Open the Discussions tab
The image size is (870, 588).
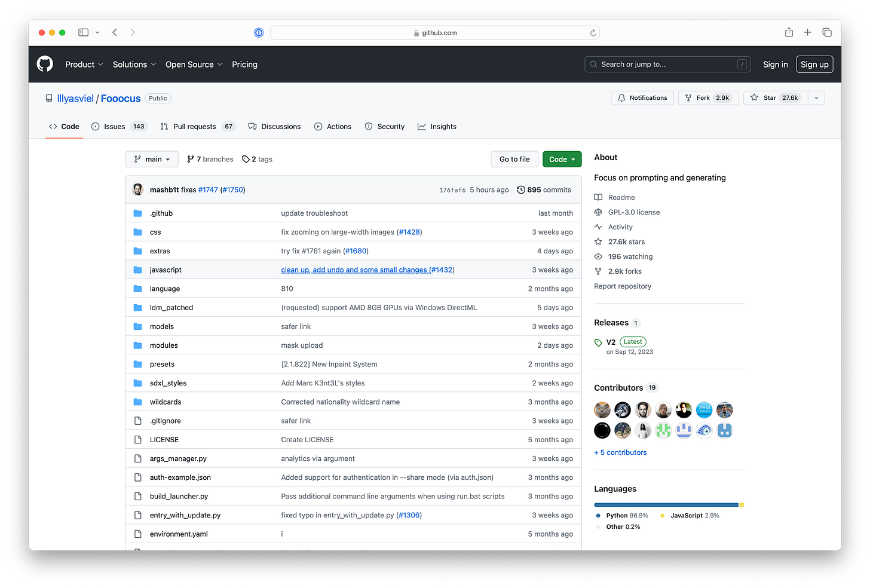(x=274, y=127)
